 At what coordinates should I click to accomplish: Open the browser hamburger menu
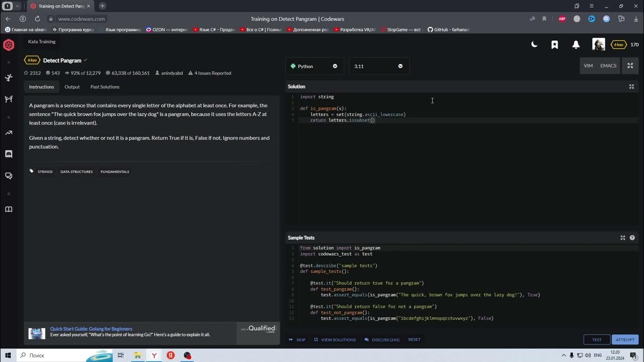[591, 6]
